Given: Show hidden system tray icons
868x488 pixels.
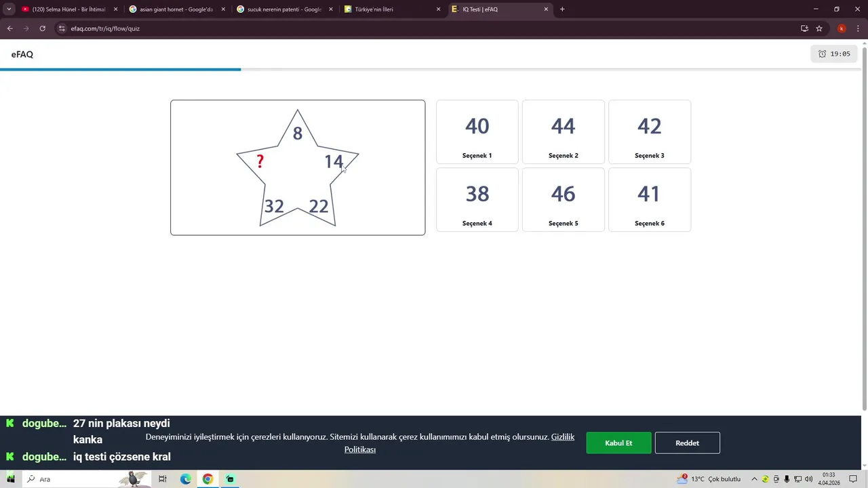Looking at the screenshot, I should coord(754,479).
